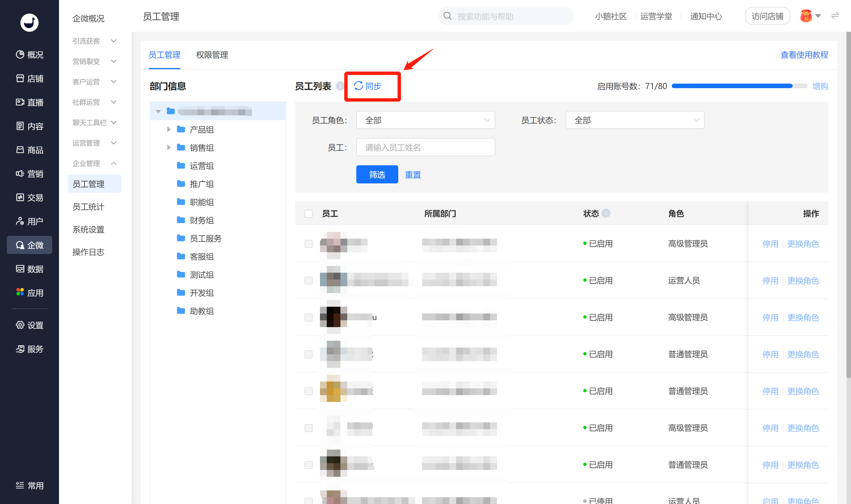Screen dimensions: 851x504
Task: Open the 营销 marketing sidebar icon
Action: coord(20,173)
